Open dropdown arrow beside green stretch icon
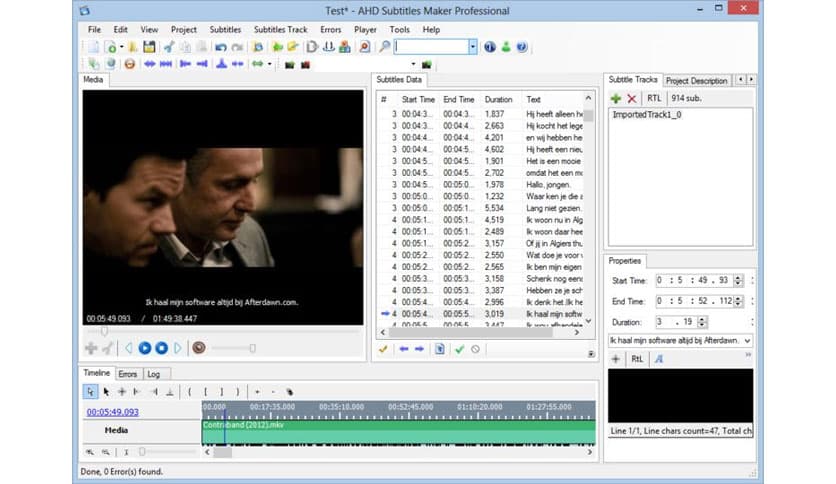Viewport: 836px width, 484px height. (x=269, y=64)
